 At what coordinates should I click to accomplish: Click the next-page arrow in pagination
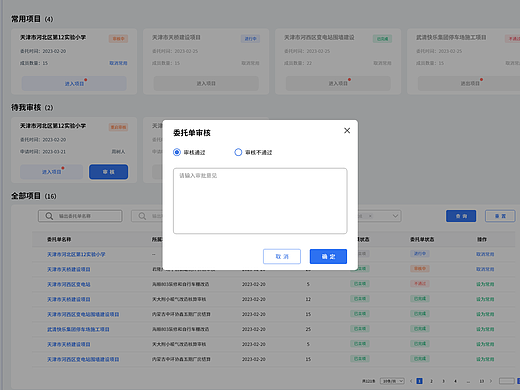[491, 381]
